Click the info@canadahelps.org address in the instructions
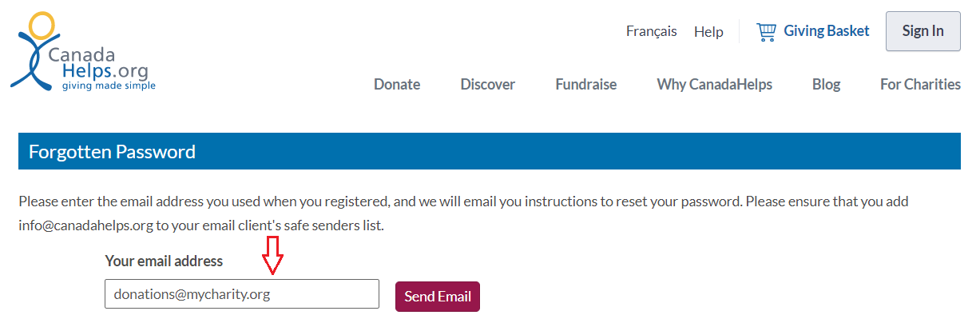Screen dimensions: 980x323 click(x=85, y=225)
